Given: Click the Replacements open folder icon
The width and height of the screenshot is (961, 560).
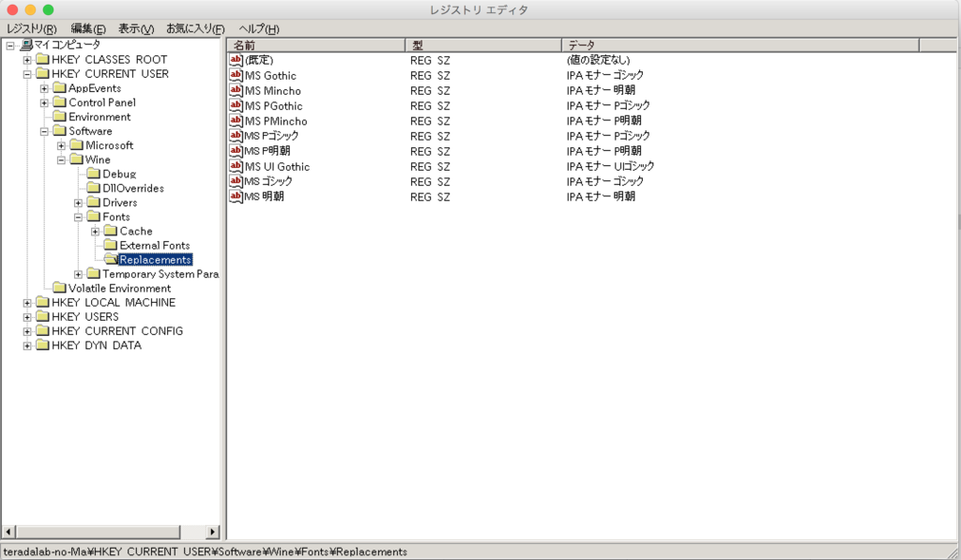Looking at the screenshot, I should coord(111,259).
